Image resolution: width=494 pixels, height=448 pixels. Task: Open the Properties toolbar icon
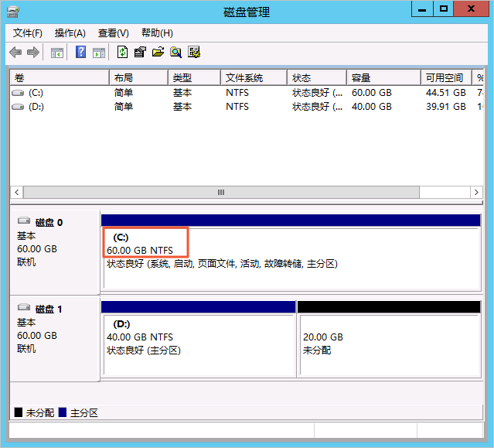[140, 52]
